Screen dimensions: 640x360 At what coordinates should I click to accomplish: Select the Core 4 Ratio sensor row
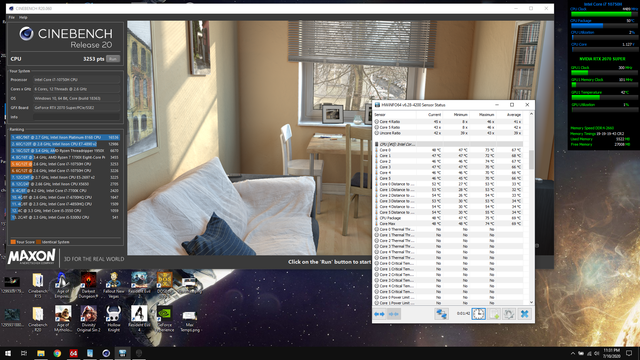click(x=448, y=122)
